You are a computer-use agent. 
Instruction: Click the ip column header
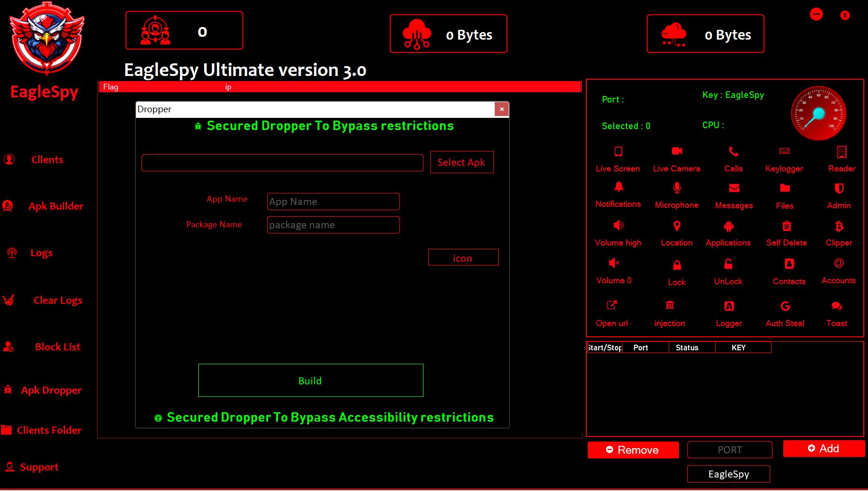click(x=228, y=87)
